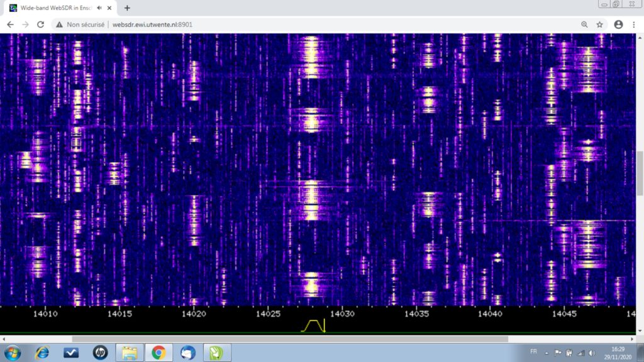Launch Internet Explorer from the taskbar
Screen dimensions: 644x362
pyautogui.click(x=42, y=353)
